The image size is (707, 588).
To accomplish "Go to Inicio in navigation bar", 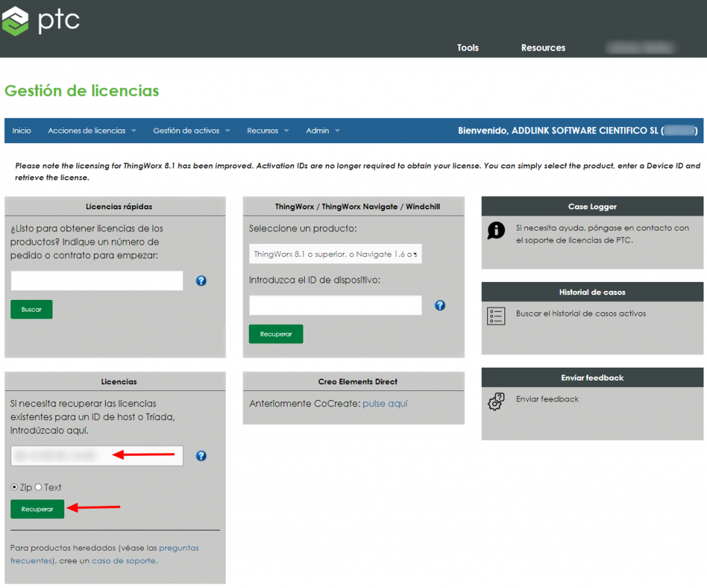I will [21, 131].
